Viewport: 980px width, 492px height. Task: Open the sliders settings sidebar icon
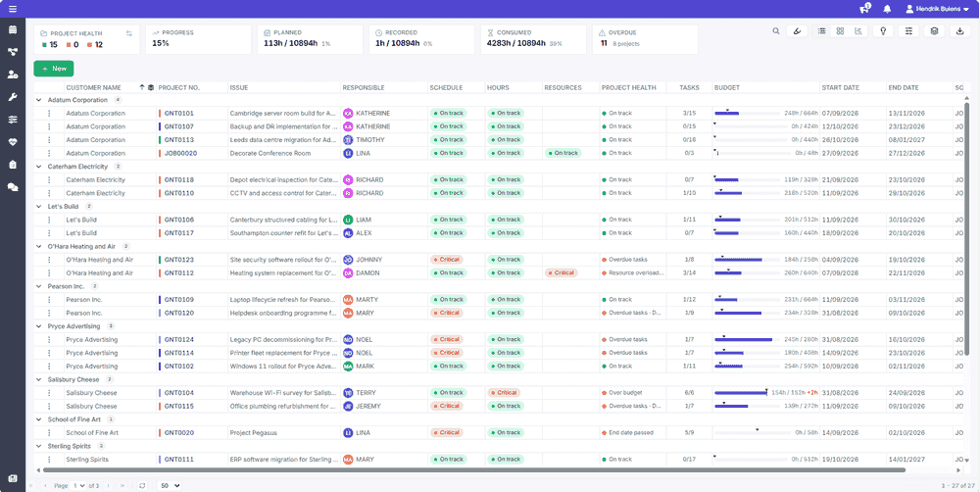point(13,120)
